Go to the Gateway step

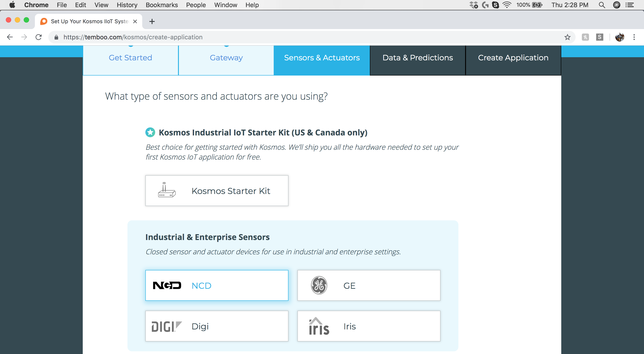tap(226, 60)
